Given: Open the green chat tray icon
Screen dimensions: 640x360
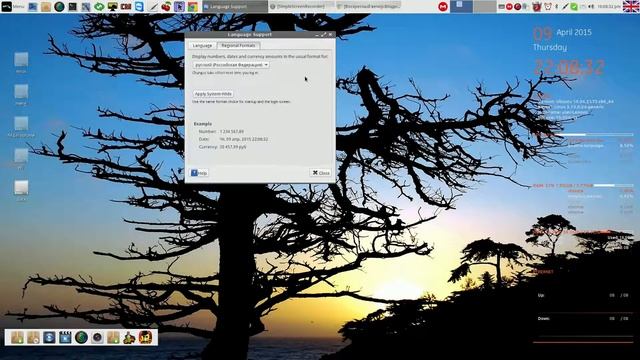Looking at the screenshot, I should tap(574, 7).
